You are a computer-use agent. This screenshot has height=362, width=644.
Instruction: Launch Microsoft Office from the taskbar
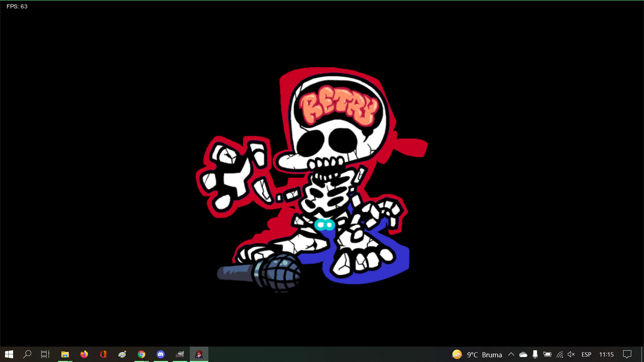(103, 354)
